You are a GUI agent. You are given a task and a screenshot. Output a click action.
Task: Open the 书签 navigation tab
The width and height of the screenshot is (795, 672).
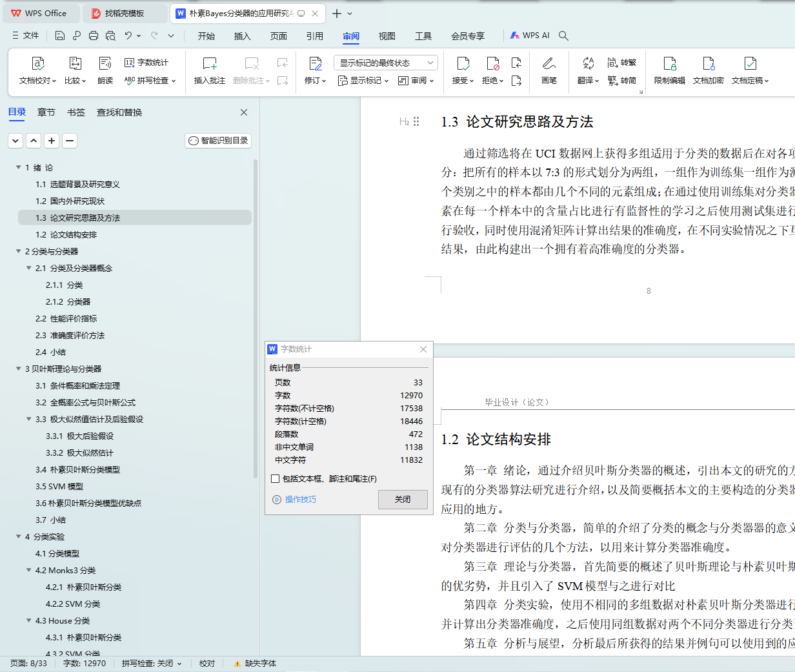(76, 112)
